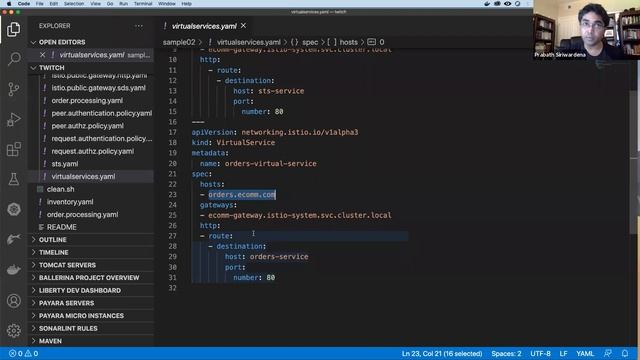The width and height of the screenshot is (640, 360).
Task: Open the Manage settings gear
Action: pos(13,330)
